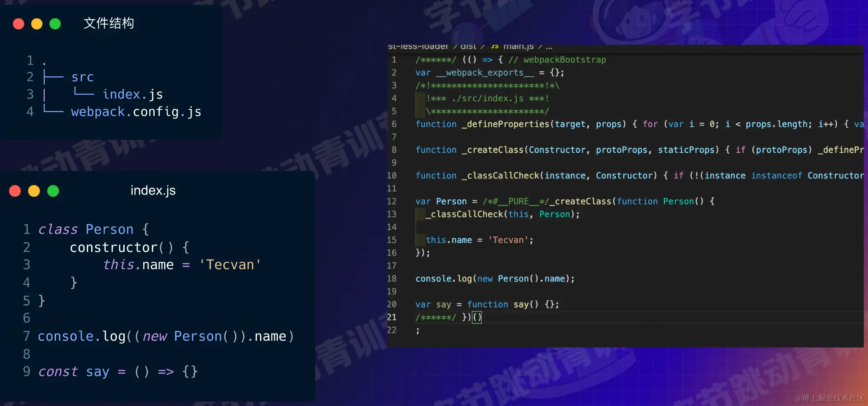
Task: Click "this.name = 'Tecvan'" in index.js window
Action: click(182, 265)
